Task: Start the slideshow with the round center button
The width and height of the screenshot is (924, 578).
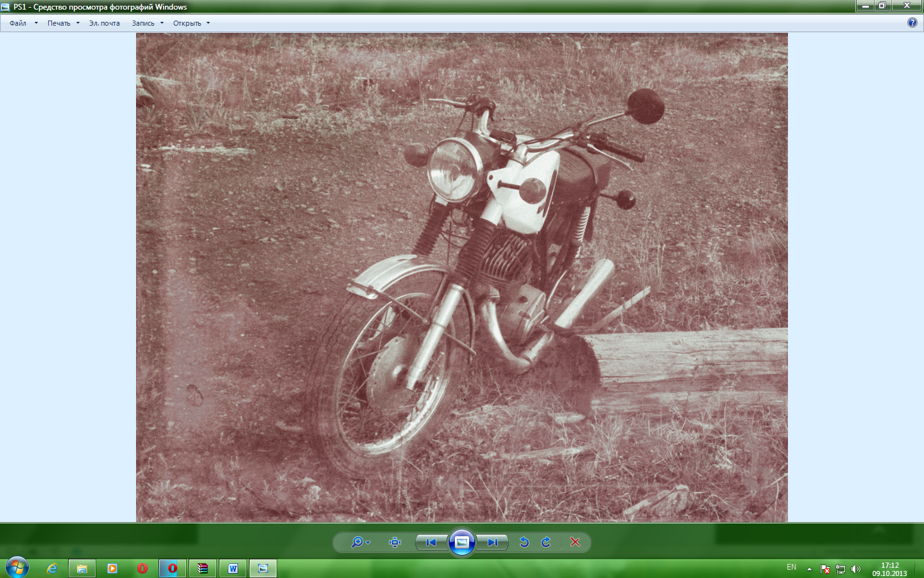Action: pyautogui.click(x=462, y=543)
